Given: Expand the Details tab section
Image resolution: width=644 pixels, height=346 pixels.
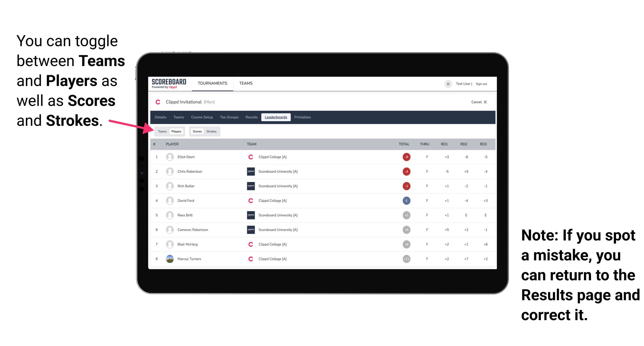Looking at the screenshot, I should click(162, 118).
